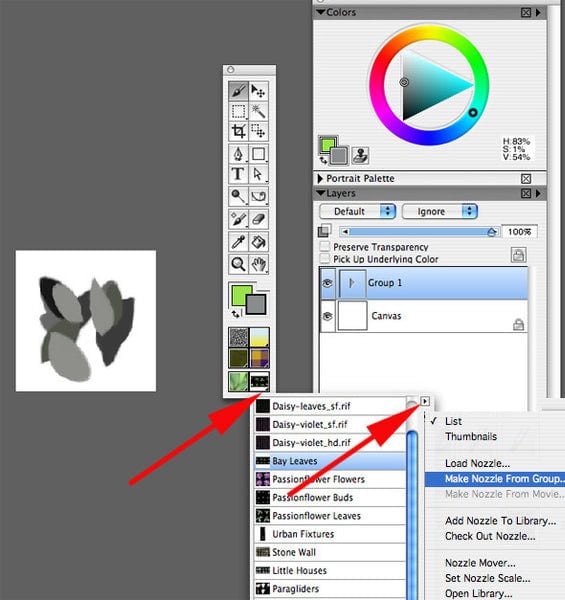Select the Bay Leaves nozzle
This screenshot has width=565, height=600.
tap(330, 461)
